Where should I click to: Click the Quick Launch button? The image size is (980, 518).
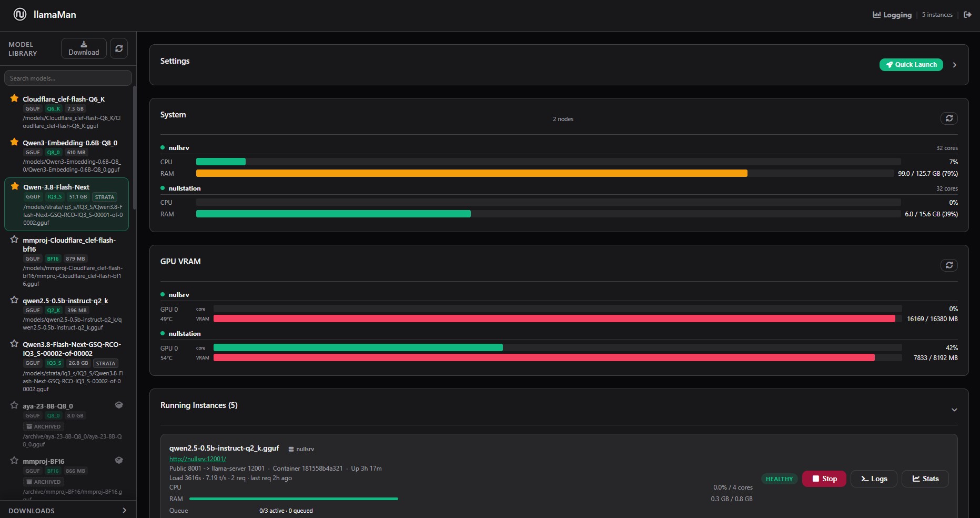click(x=911, y=65)
